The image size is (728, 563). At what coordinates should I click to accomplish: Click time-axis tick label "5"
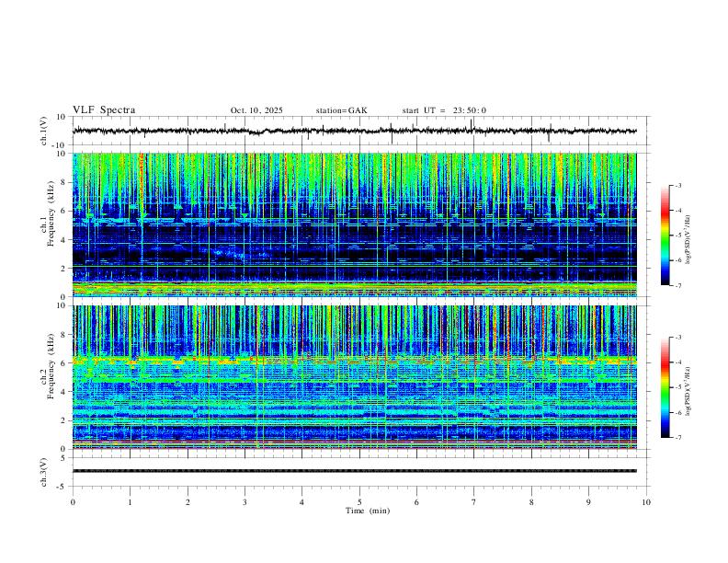point(359,502)
